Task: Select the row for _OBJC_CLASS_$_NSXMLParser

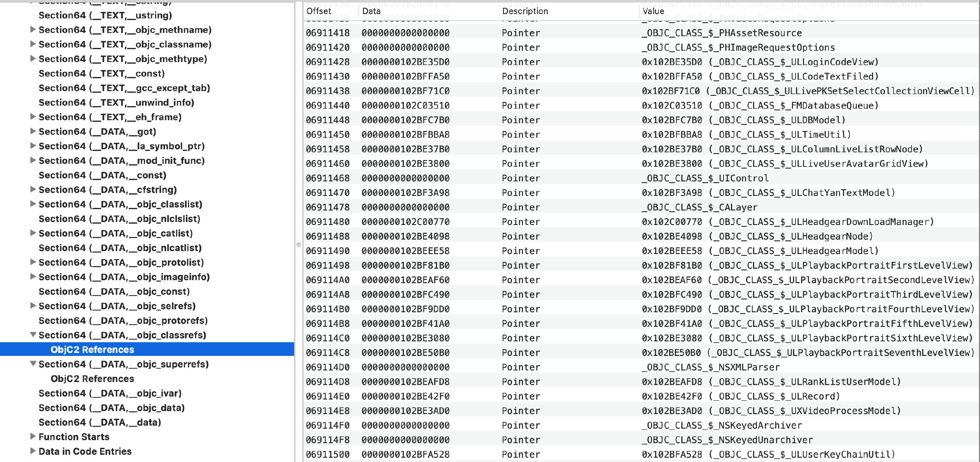Action: tap(711, 367)
